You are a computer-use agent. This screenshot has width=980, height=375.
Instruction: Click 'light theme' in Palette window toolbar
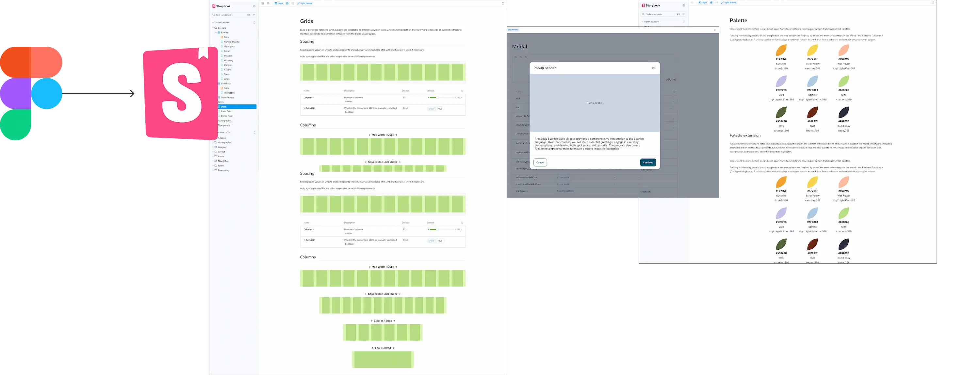coord(729,3)
